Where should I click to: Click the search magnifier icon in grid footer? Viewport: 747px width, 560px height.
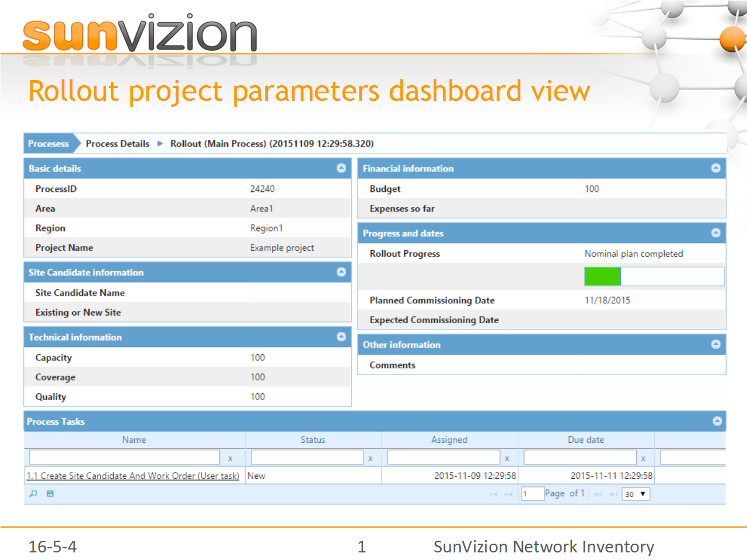(x=33, y=494)
